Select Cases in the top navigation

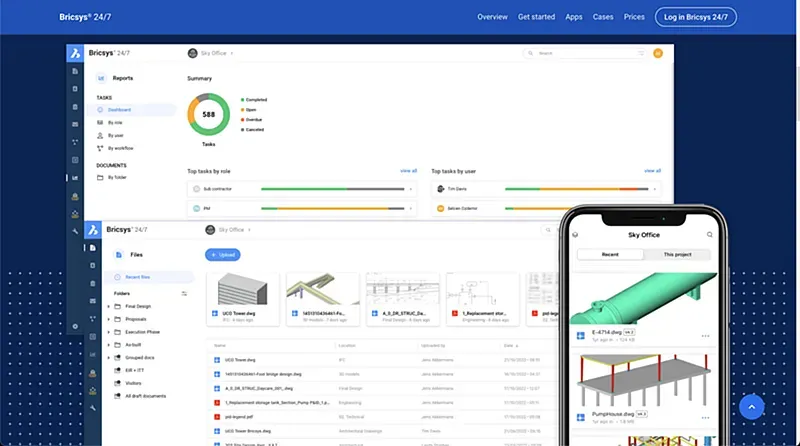click(x=603, y=17)
